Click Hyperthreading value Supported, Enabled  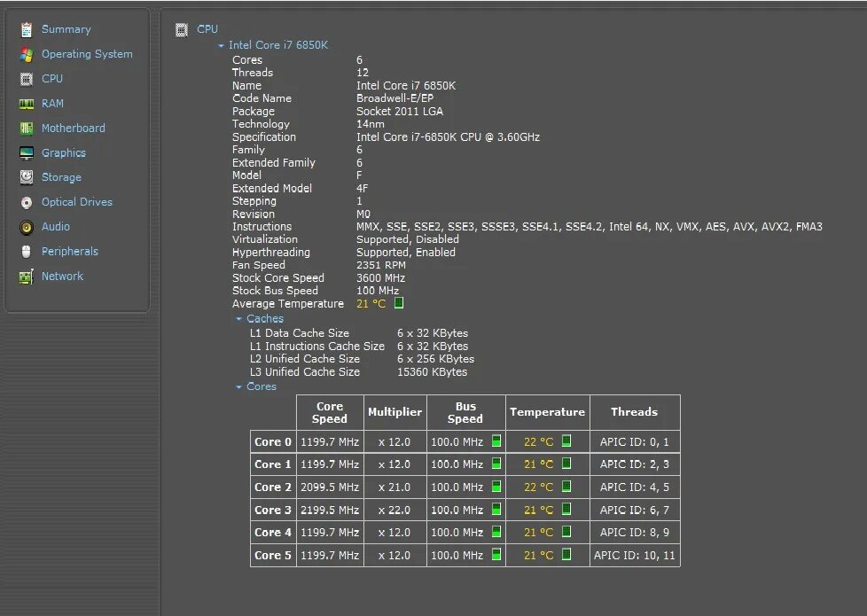point(406,252)
